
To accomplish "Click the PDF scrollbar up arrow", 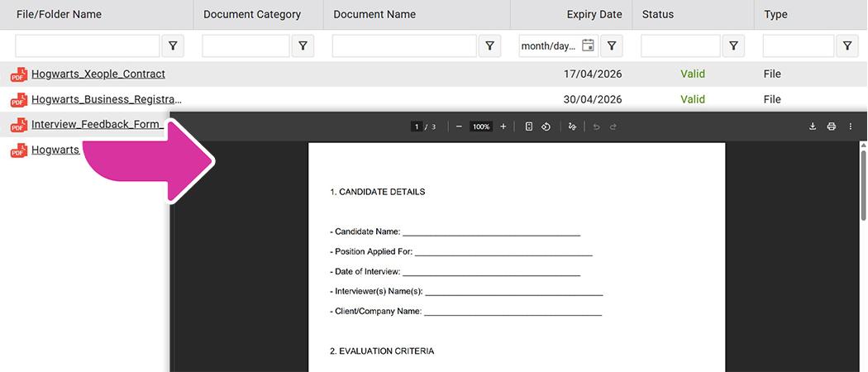I will click(864, 145).
